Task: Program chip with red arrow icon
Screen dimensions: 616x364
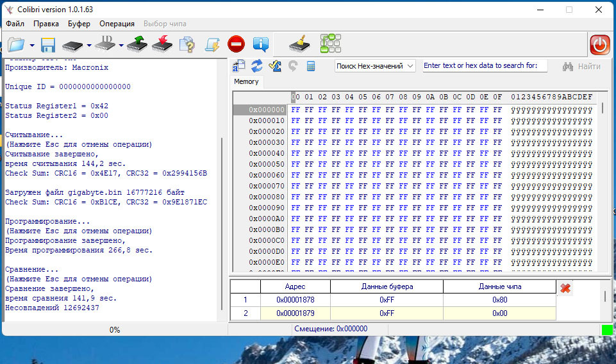Action: 162,44
